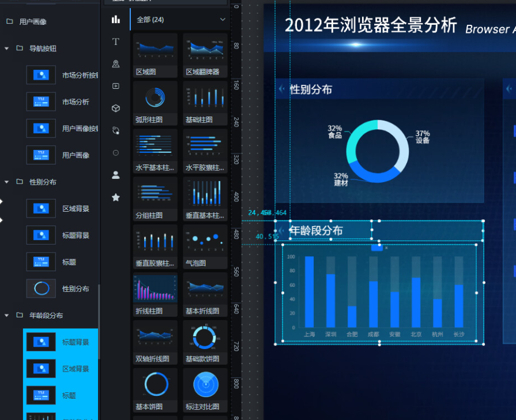Add the 区域翻牌器 chart component
The width and height of the screenshot is (516, 420).
205,55
